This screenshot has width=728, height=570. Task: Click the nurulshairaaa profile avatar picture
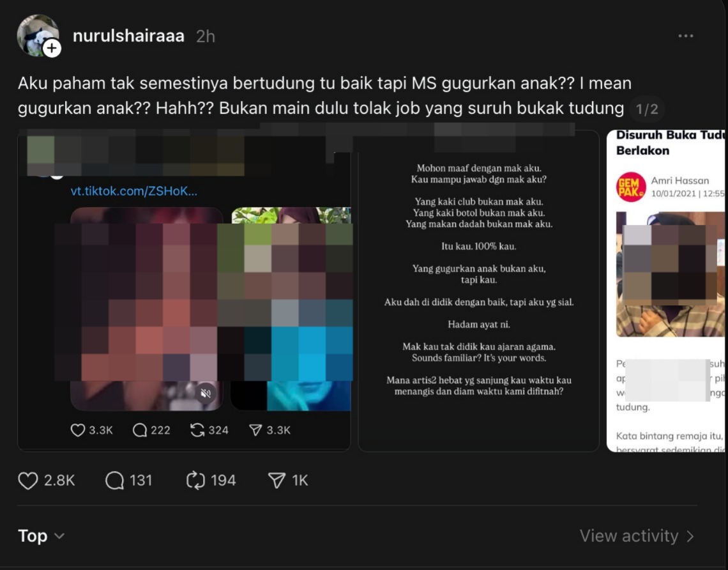point(37,35)
